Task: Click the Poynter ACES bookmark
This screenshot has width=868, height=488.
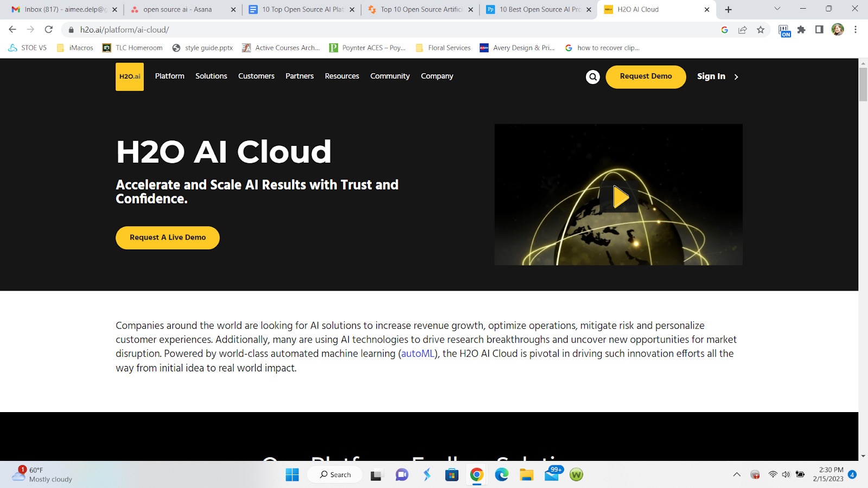Action: (x=368, y=48)
